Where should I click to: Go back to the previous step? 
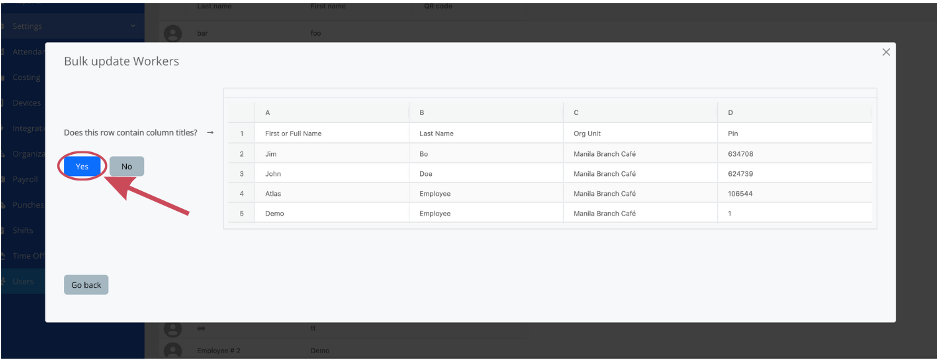pos(86,285)
